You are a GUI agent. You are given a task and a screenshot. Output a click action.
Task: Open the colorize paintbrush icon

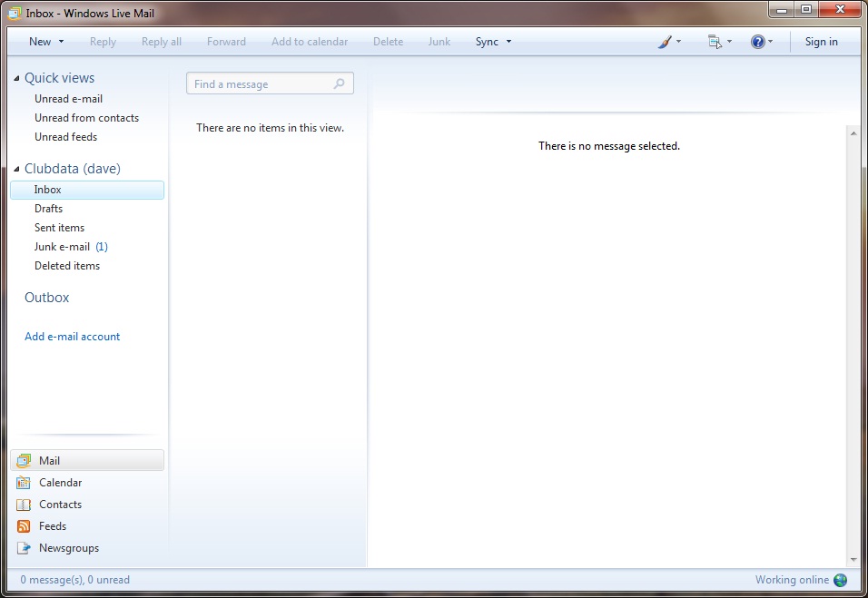pyautogui.click(x=665, y=42)
